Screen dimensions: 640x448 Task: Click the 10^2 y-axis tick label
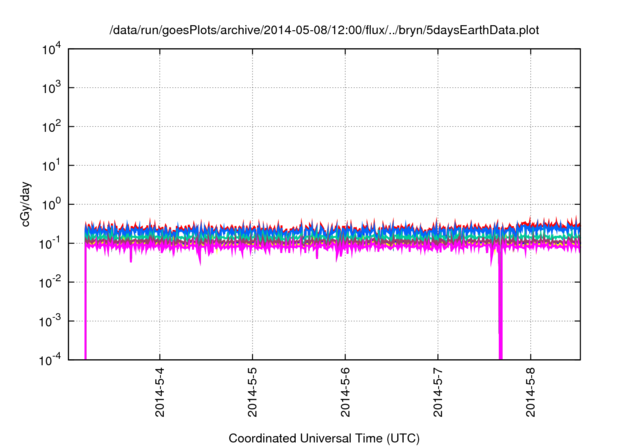[51, 126]
